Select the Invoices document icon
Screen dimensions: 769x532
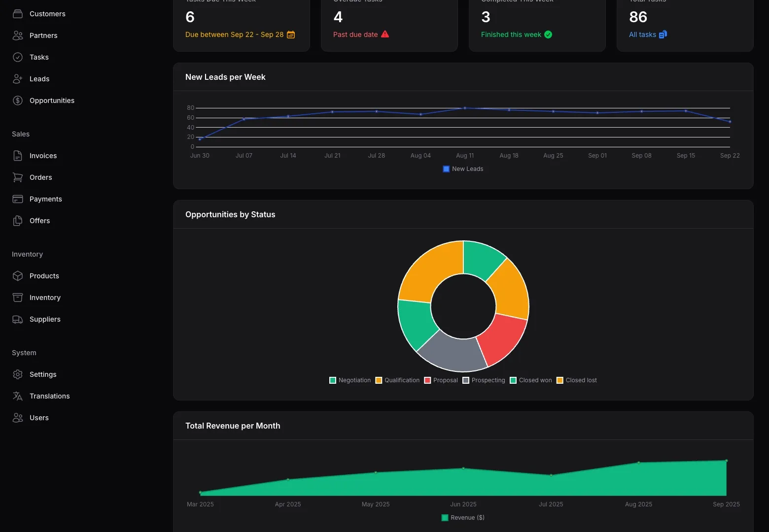pyautogui.click(x=18, y=156)
